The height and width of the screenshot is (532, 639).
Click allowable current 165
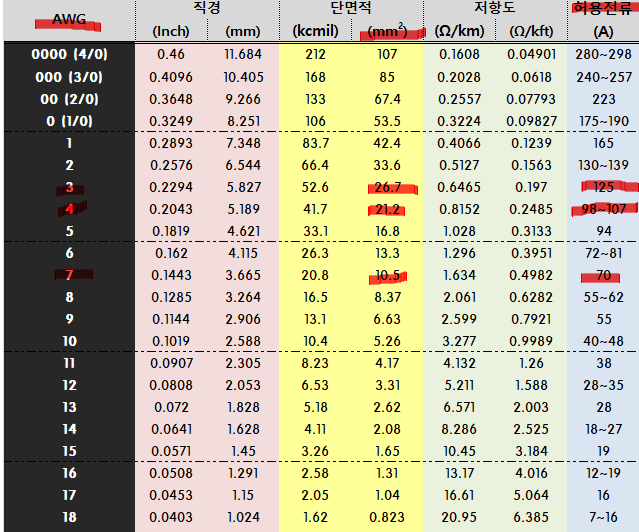click(x=604, y=143)
